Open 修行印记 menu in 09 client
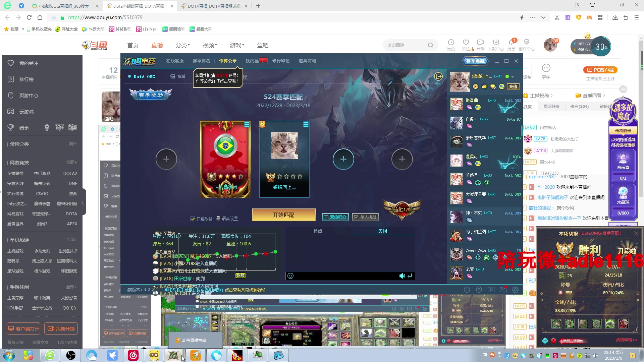 [x=281, y=61]
